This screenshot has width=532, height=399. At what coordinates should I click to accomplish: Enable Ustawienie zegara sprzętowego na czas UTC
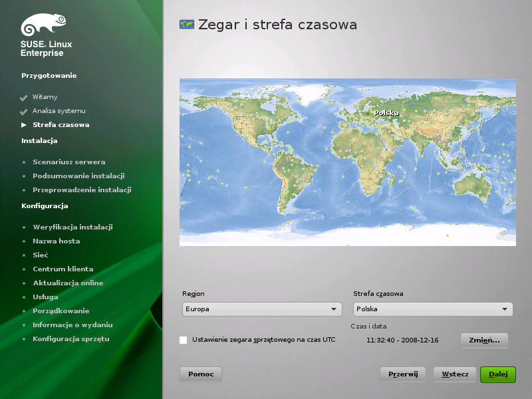[x=184, y=340]
